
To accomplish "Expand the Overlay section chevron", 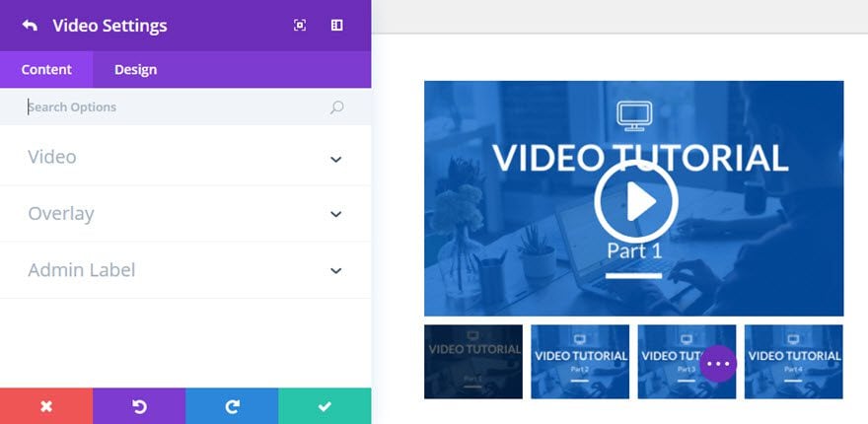I will point(336,214).
